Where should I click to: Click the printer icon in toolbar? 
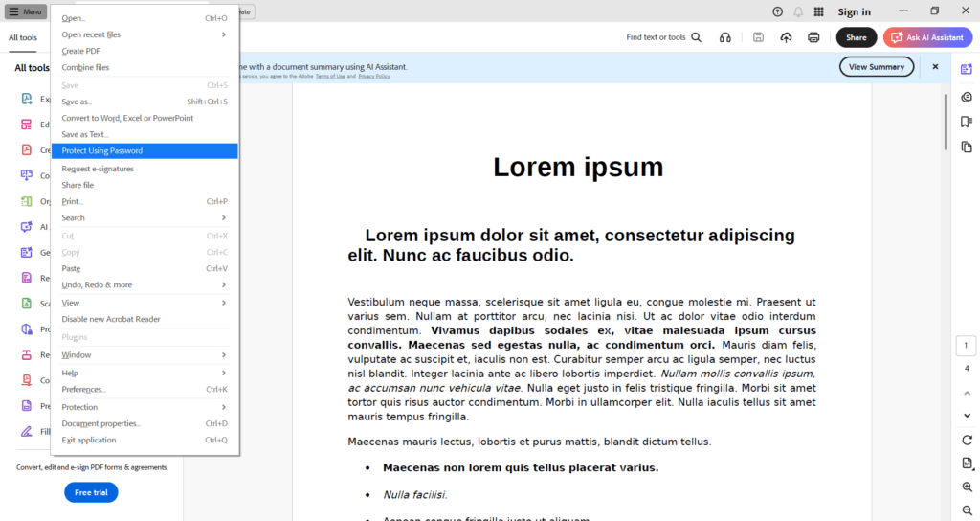813,37
